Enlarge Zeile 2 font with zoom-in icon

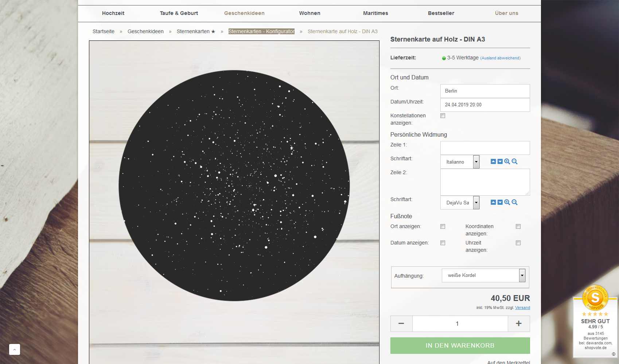pyautogui.click(x=507, y=202)
